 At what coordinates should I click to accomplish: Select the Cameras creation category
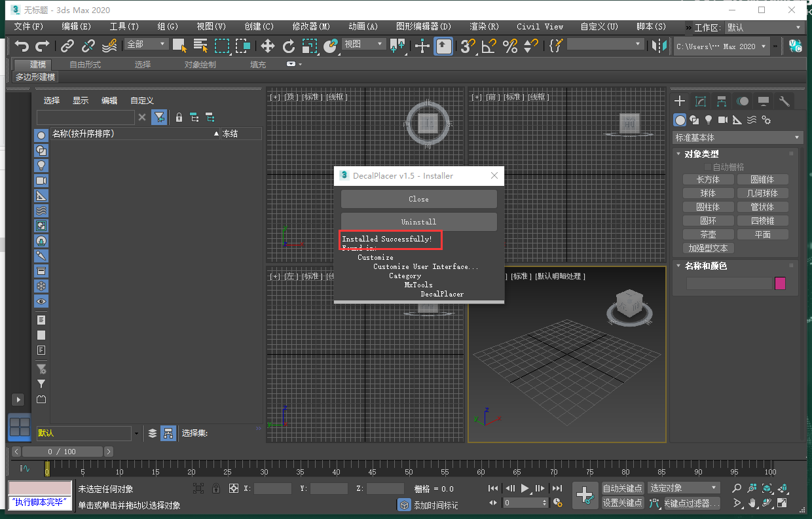tap(723, 120)
